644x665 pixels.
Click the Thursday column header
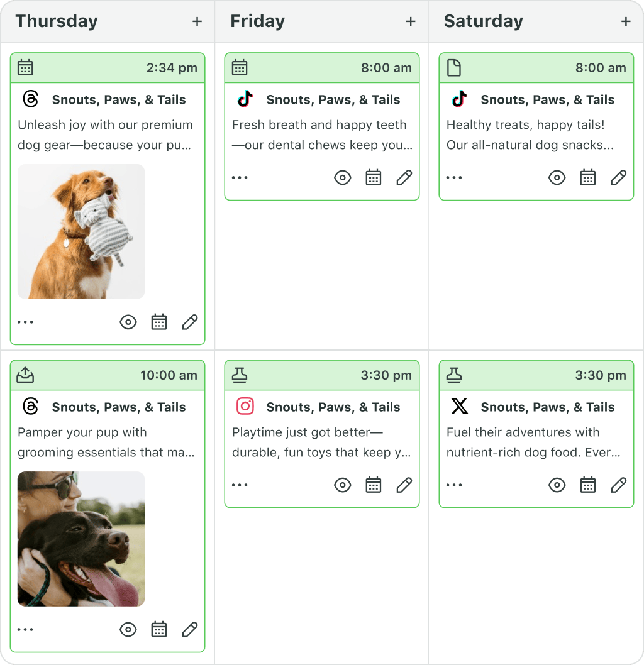[57, 21]
